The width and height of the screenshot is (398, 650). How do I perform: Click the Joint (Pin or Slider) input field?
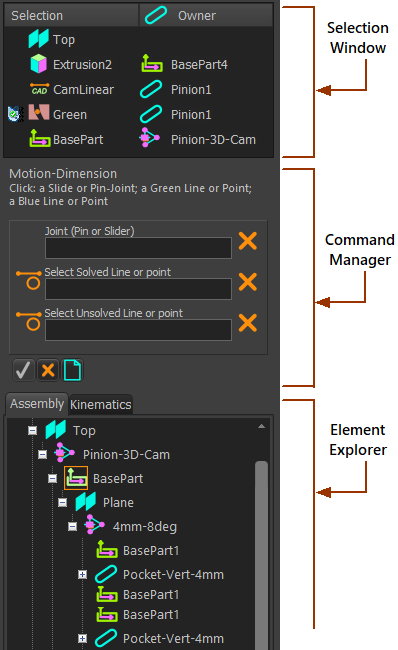[x=138, y=248]
